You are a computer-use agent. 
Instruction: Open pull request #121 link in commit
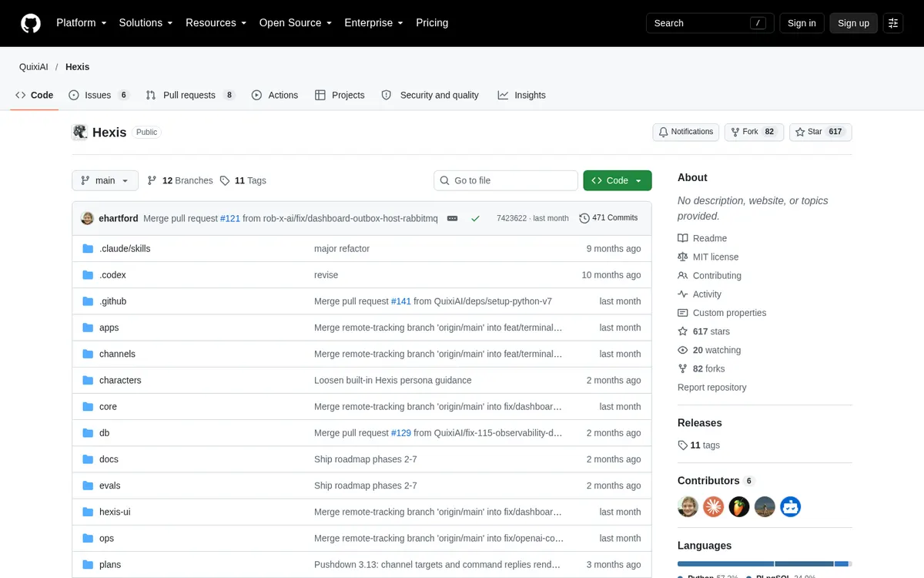[230, 218]
